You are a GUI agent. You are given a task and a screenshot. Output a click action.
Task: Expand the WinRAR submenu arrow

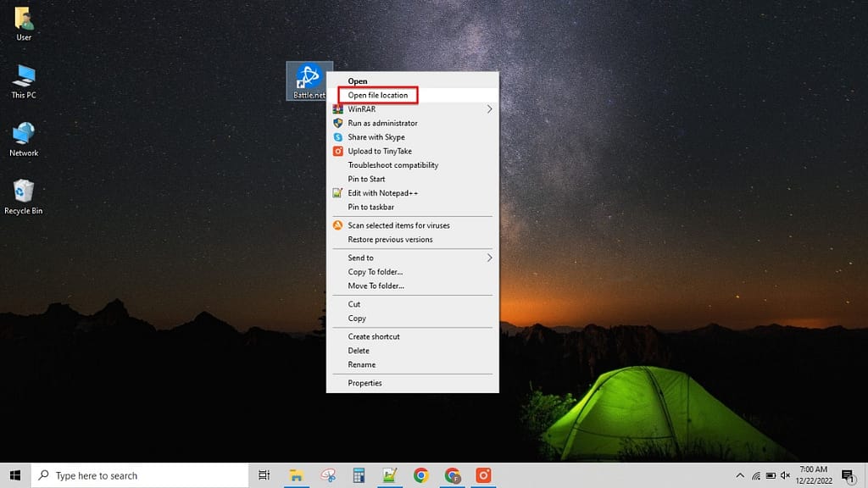489,109
